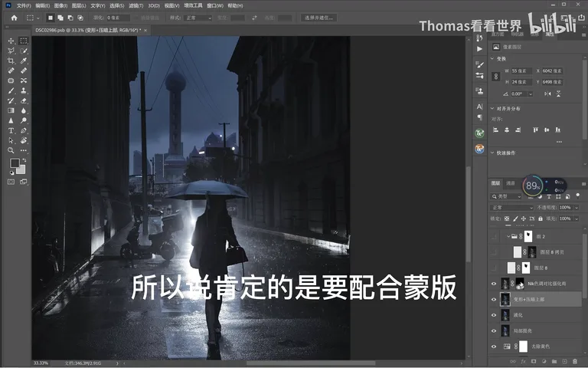Click the foreground color swatch
This screenshot has width=588, height=368.
(x=15, y=163)
